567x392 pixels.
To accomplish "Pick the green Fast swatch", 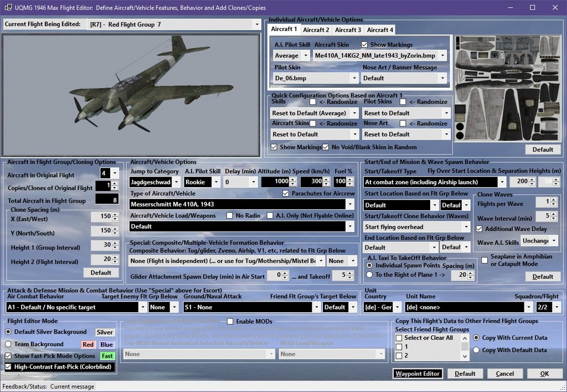I will [107, 356].
